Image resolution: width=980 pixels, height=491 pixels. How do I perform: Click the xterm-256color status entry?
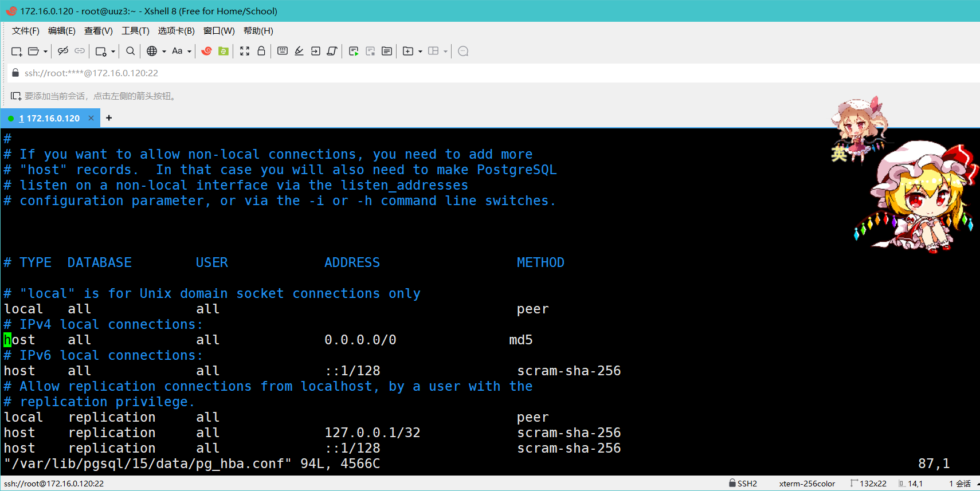pos(807,484)
